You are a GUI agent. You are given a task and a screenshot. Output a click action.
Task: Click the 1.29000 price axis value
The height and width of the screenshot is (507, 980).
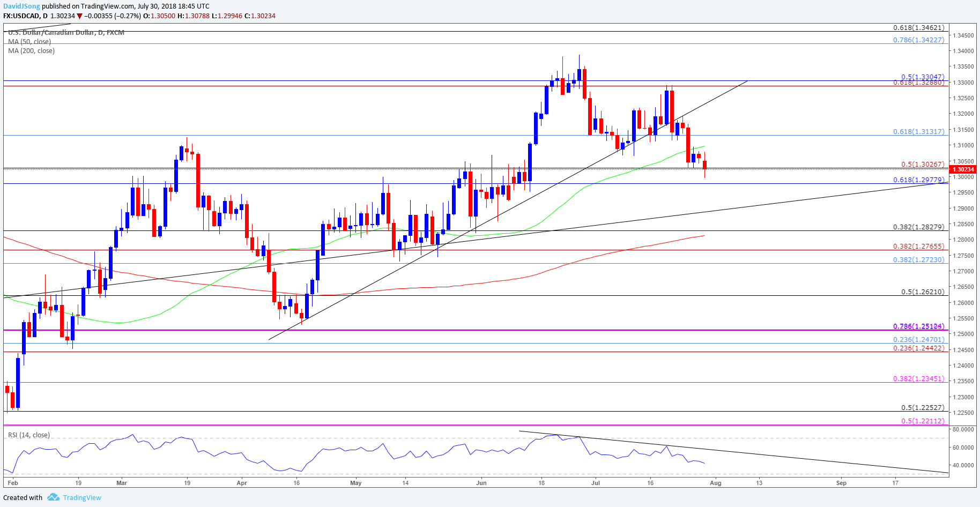pyautogui.click(x=963, y=208)
